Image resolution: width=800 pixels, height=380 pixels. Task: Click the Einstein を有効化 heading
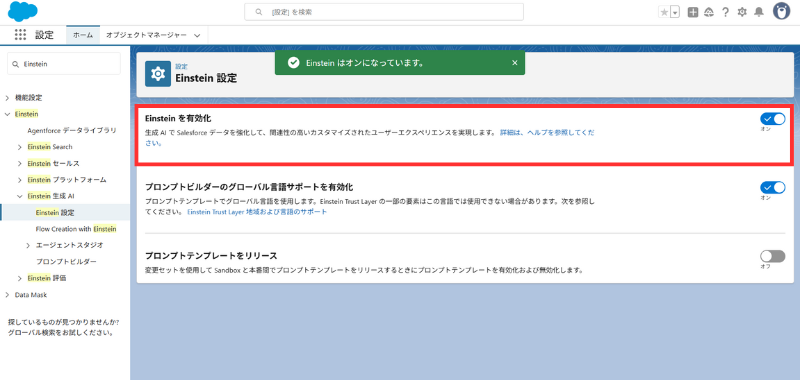point(178,118)
